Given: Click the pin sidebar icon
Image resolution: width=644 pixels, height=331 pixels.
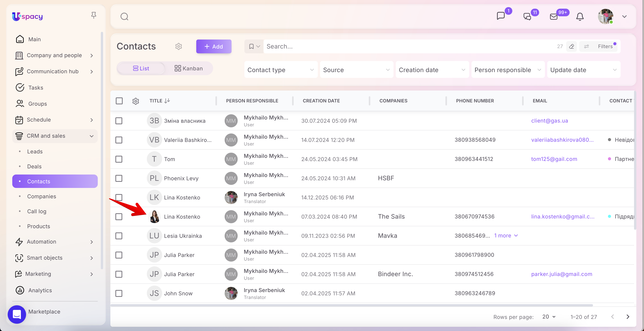Looking at the screenshot, I should click(94, 16).
